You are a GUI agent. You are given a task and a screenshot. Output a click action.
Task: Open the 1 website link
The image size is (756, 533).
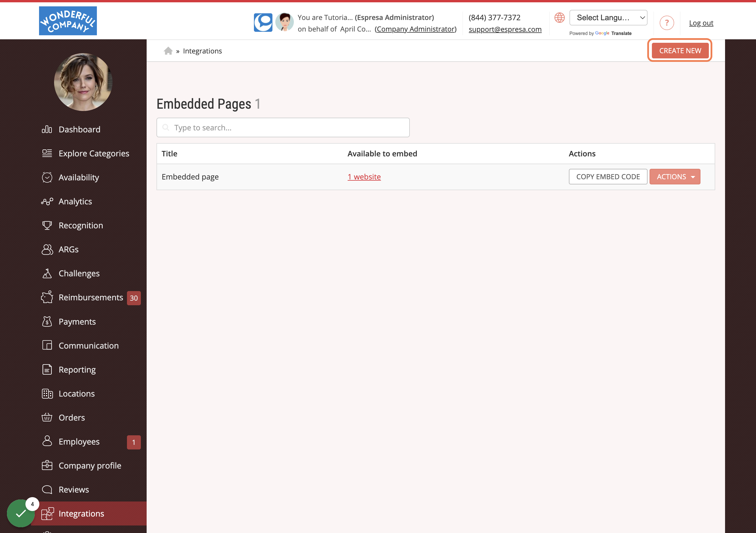(364, 177)
